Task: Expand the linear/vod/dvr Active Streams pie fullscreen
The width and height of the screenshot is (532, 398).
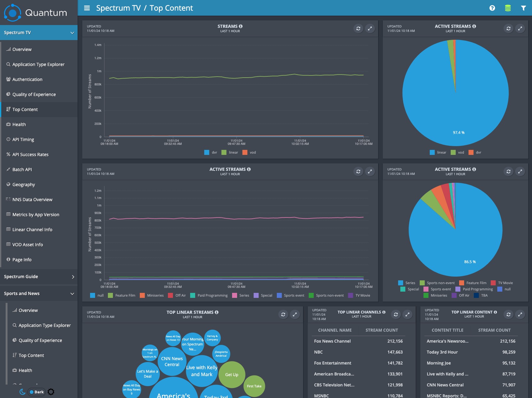Action: (x=520, y=28)
